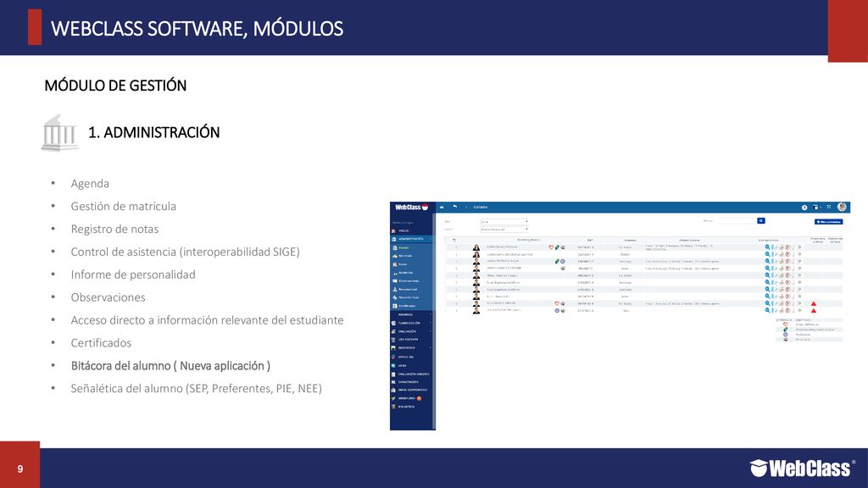Click the Matrícula icon in the sidebar submenu
Image resolution: width=868 pixels, height=488 pixels.
pyautogui.click(x=395, y=256)
